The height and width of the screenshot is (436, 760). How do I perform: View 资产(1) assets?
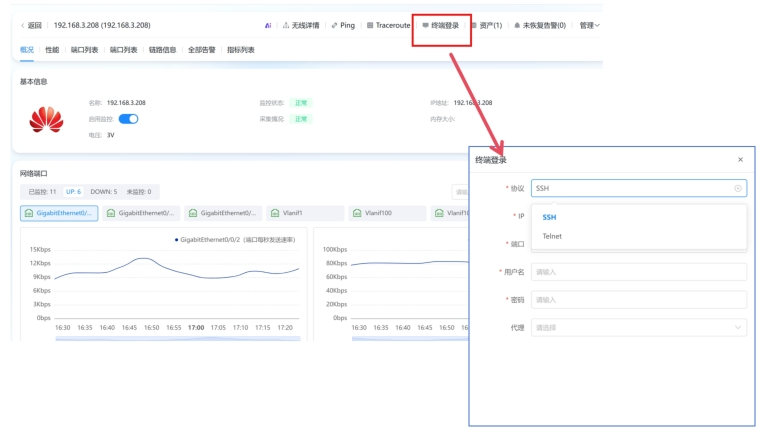487,25
